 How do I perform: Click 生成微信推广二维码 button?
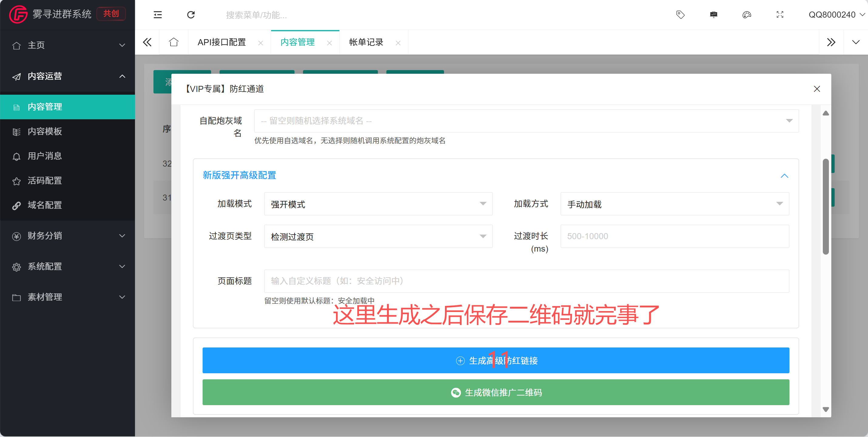click(x=496, y=392)
